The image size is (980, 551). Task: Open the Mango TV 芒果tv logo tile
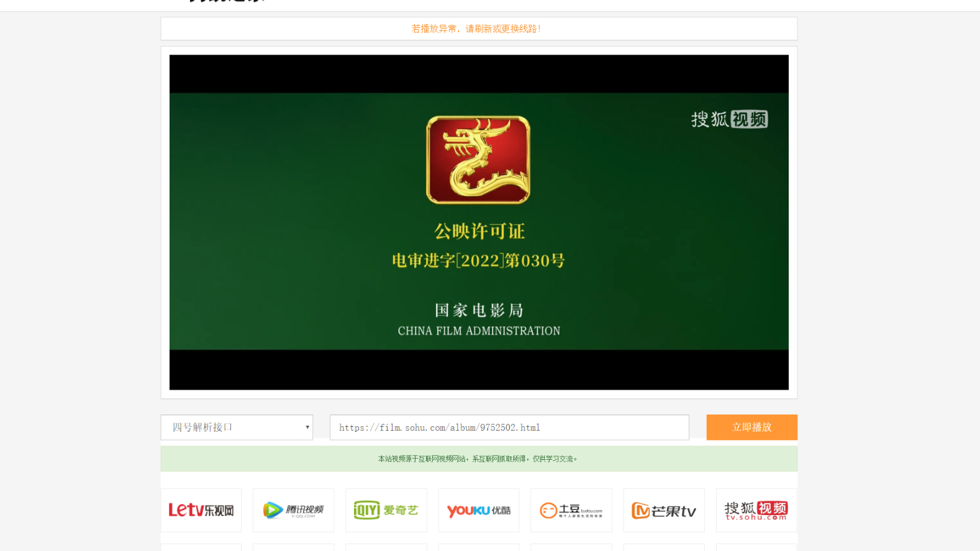664,510
